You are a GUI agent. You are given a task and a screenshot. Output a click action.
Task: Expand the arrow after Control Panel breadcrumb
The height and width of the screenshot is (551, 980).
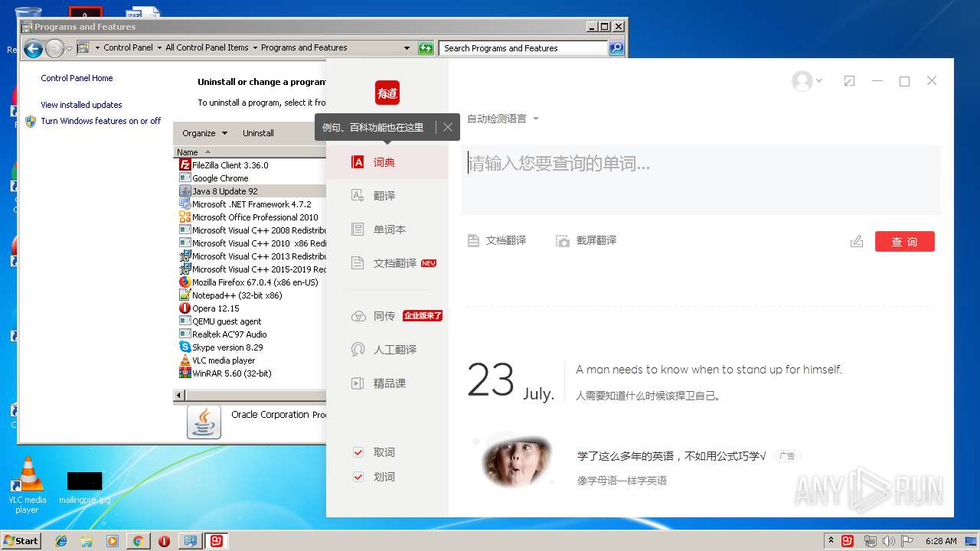(x=159, y=47)
